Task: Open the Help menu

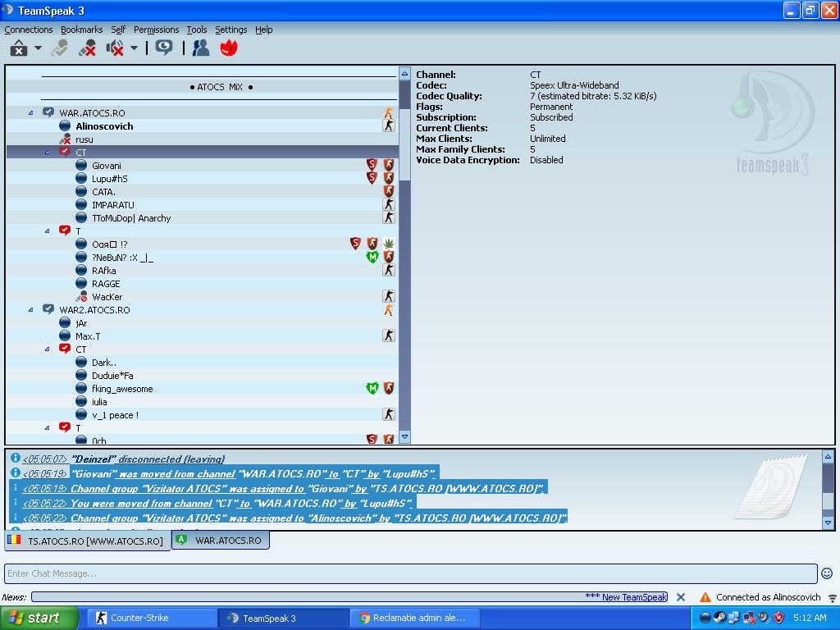Action: click(263, 30)
